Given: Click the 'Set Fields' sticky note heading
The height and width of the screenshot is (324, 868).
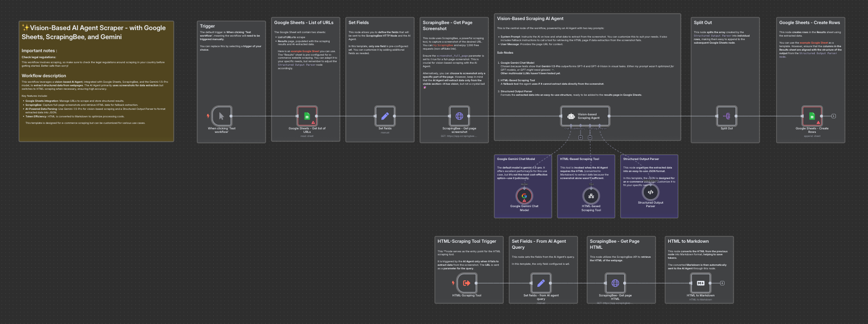Looking at the screenshot, I should point(358,23).
